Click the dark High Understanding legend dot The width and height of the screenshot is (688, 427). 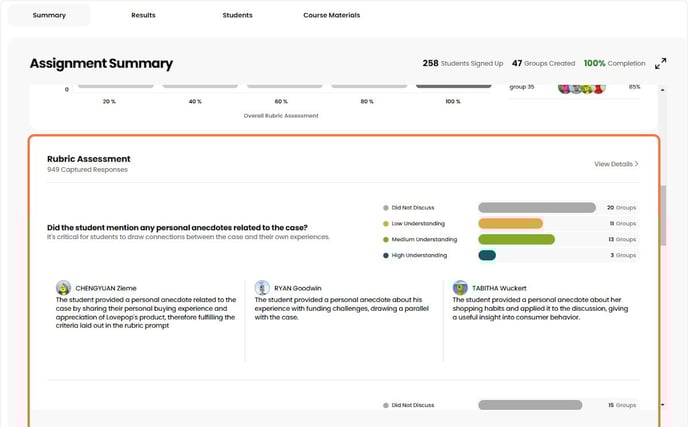click(x=386, y=256)
